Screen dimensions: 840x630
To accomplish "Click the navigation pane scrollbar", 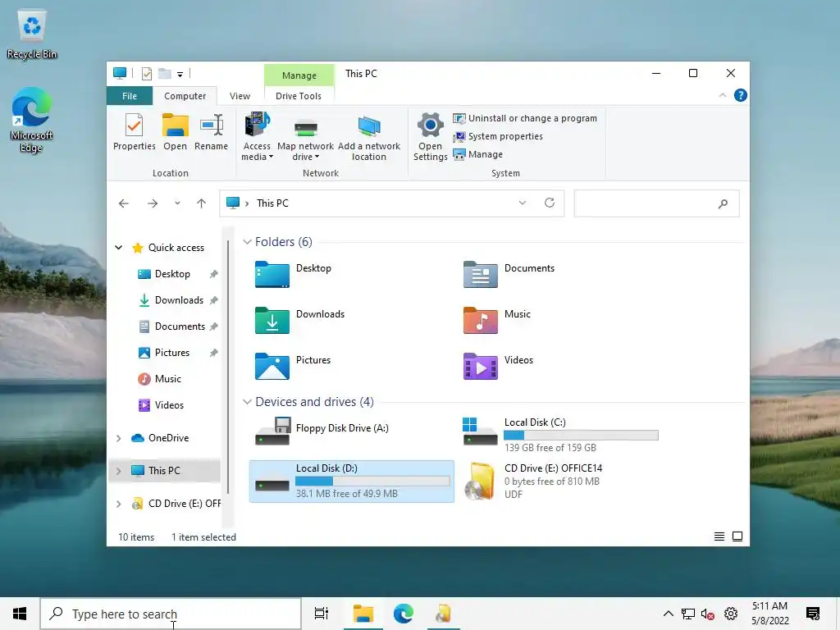I will click(x=228, y=367).
